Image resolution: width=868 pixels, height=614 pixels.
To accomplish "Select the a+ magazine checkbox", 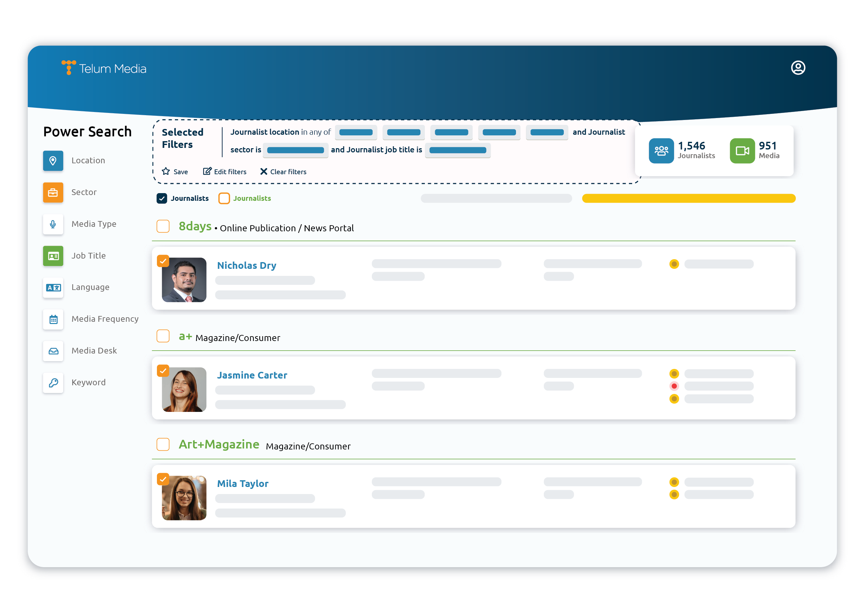I will [163, 336].
